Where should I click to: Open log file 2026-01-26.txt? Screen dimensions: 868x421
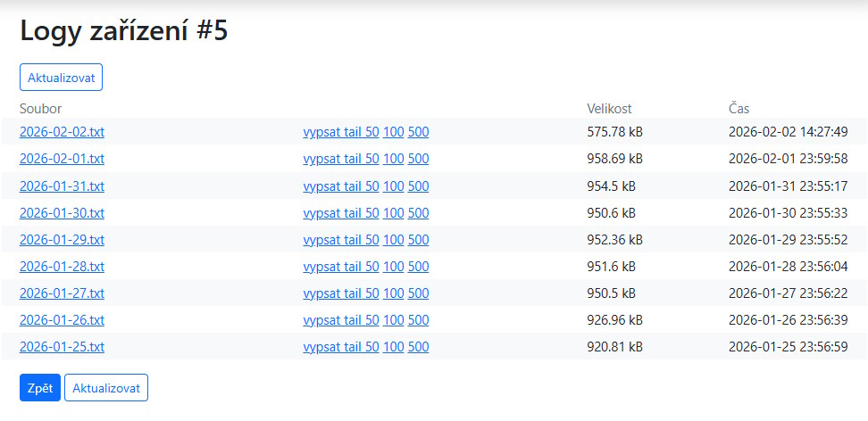click(x=62, y=320)
